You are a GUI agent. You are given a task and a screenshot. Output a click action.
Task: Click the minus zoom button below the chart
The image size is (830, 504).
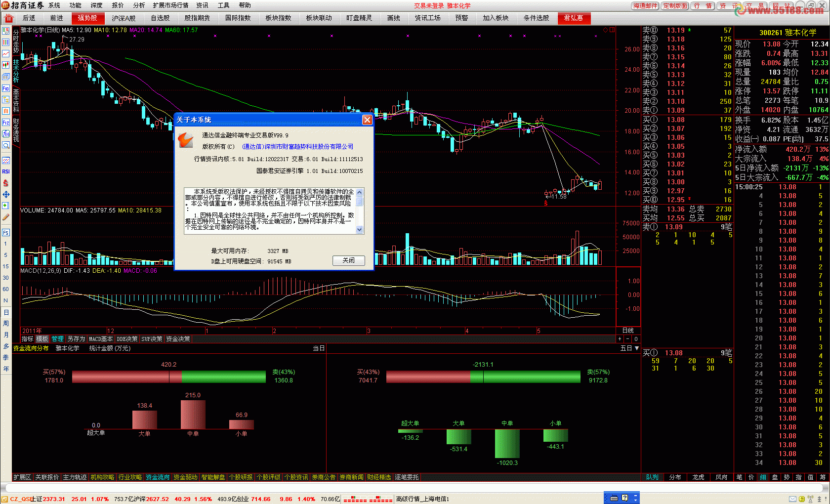pyautogui.click(x=627, y=339)
